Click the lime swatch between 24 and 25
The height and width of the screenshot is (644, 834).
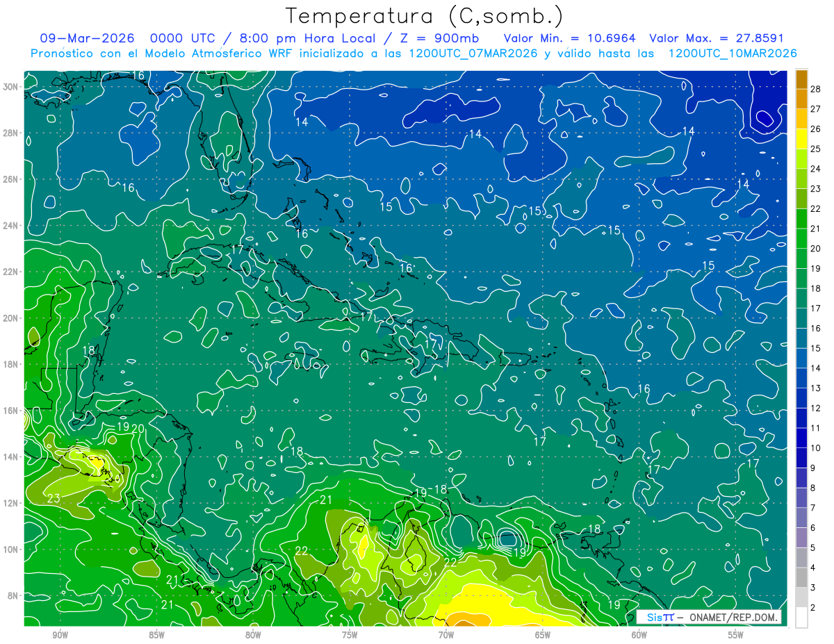click(x=801, y=159)
